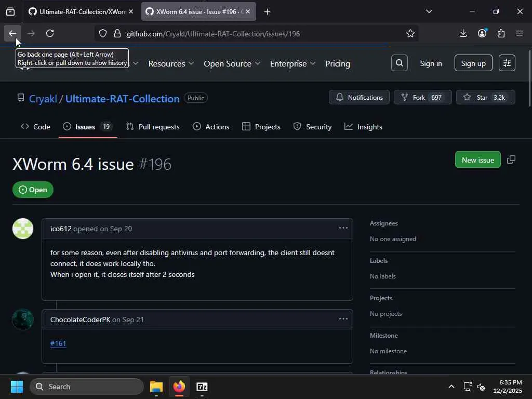Open the three-dot menu on ico612's comment
Image resolution: width=532 pixels, height=399 pixels.
tap(343, 228)
